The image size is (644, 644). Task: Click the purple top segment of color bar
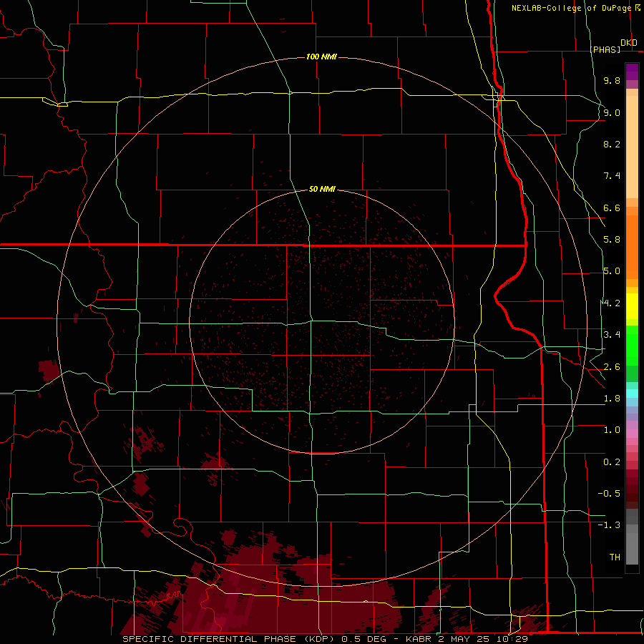632,72
